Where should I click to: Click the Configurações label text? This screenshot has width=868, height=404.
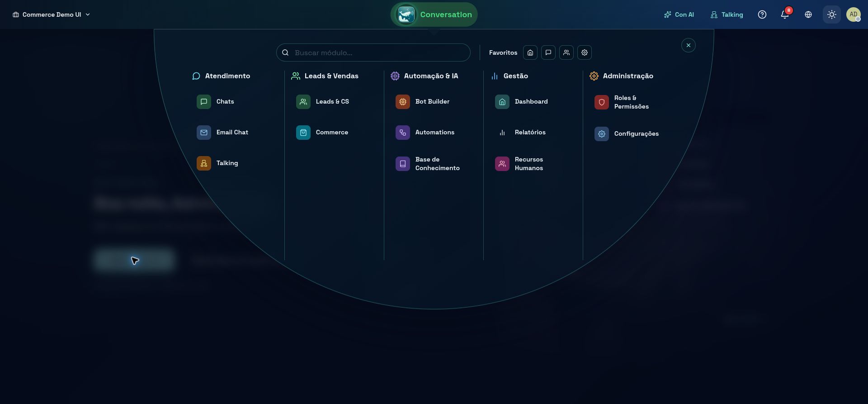637,134
